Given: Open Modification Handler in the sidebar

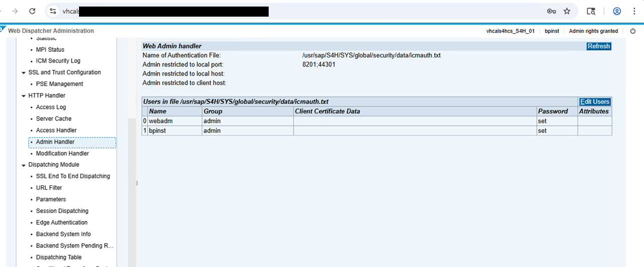Looking at the screenshot, I should pyautogui.click(x=62, y=154).
